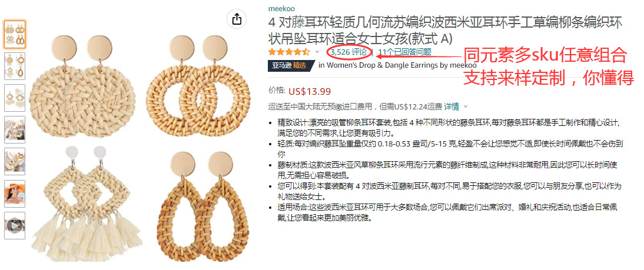
Task: Expand the rating breakdown chevron
Action: [317, 52]
